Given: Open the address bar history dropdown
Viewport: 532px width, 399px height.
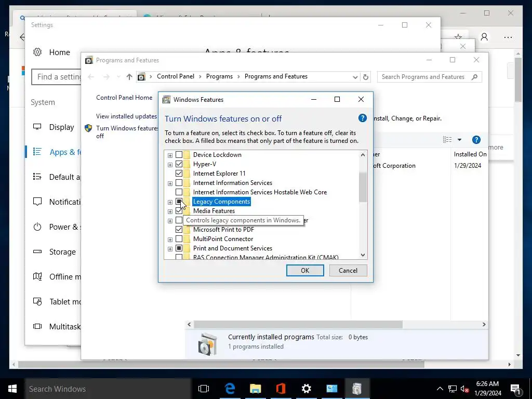Looking at the screenshot, I should (355, 77).
